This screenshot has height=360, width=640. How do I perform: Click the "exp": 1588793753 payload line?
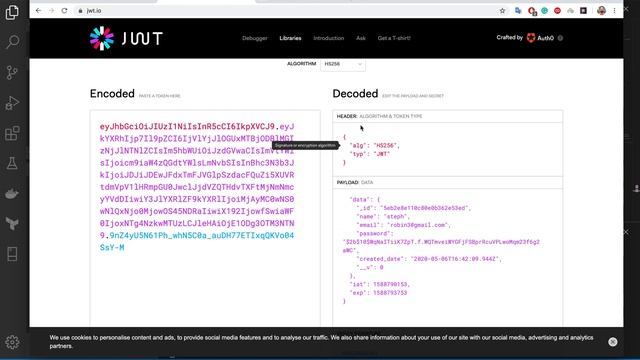[x=378, y=293]
